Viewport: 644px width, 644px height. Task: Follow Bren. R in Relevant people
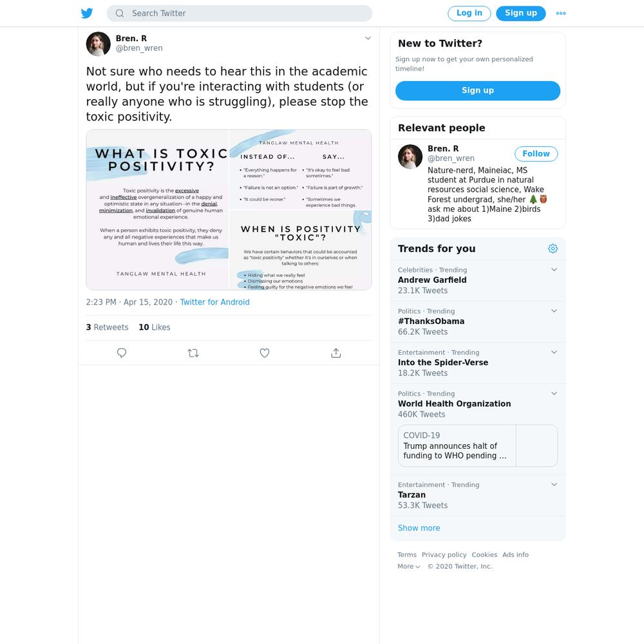(536, 154)
